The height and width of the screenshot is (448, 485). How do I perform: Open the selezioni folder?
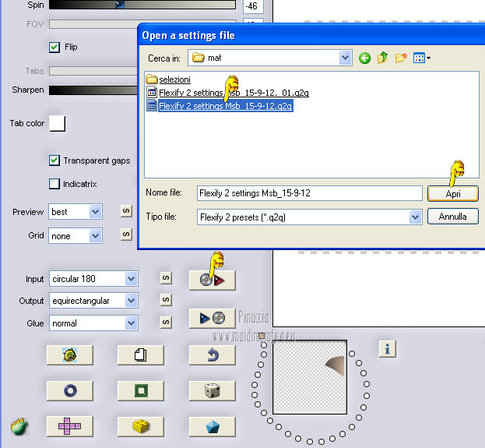pos(168,79)
